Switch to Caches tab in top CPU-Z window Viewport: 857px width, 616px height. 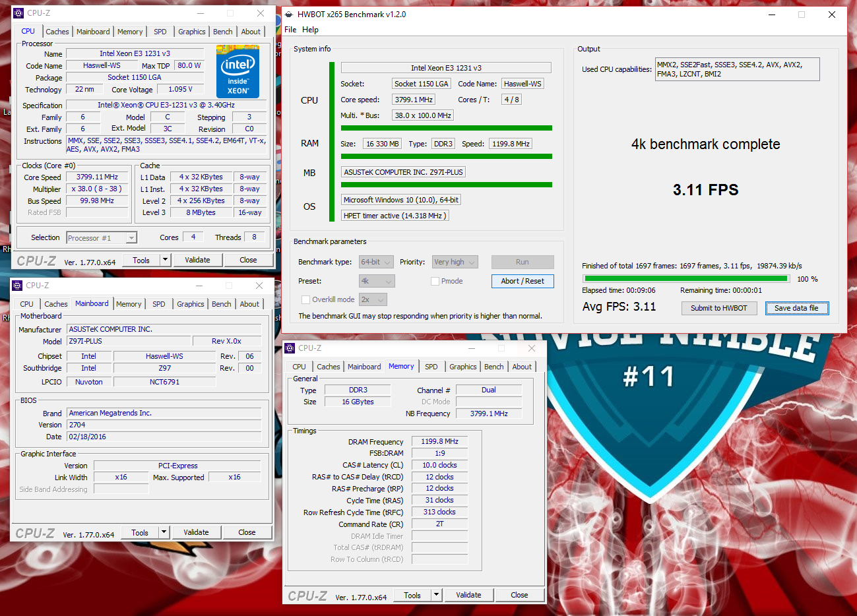pyautogui.click(x=57, y=32)
